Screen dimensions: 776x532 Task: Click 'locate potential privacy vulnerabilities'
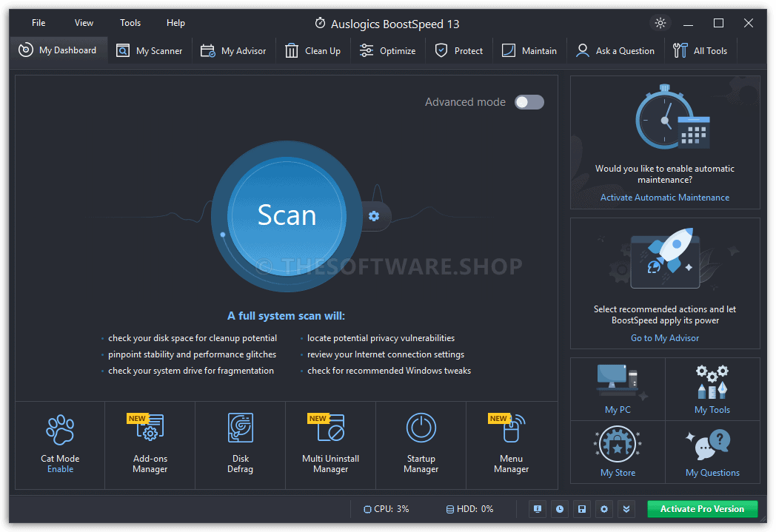pos(381,338)
